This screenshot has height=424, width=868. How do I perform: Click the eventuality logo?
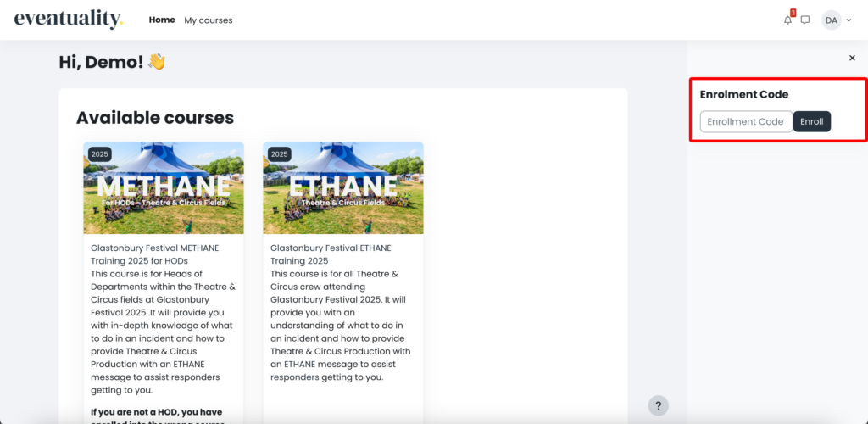click(x=69, y=20)
